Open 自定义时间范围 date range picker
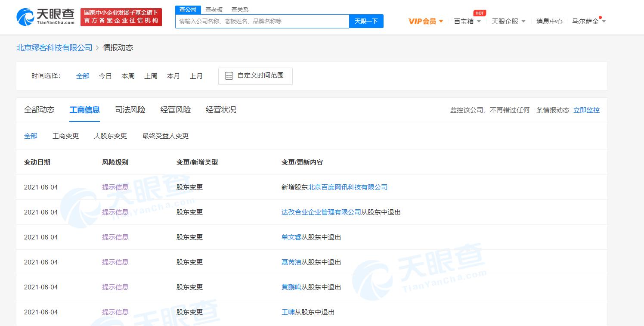 tap(255, 76)
